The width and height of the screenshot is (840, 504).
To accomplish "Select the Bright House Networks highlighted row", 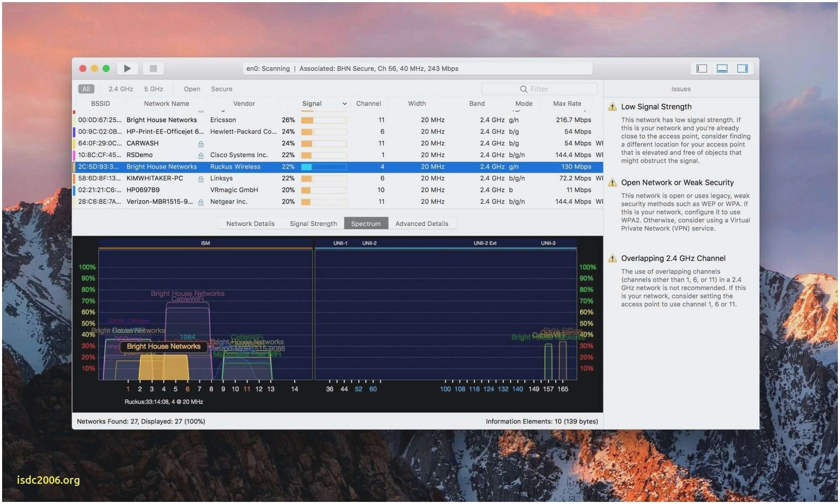I will (x=338, y=166).
